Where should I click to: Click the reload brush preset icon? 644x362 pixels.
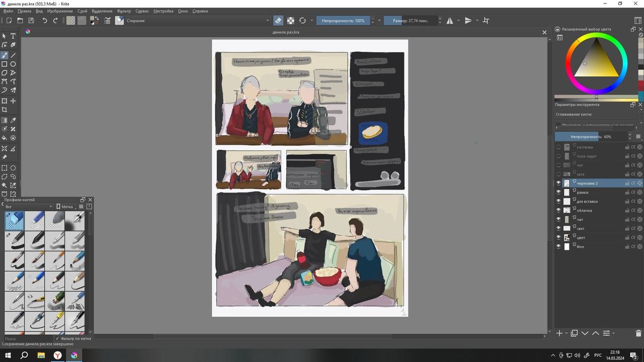[x=302, y=21]
